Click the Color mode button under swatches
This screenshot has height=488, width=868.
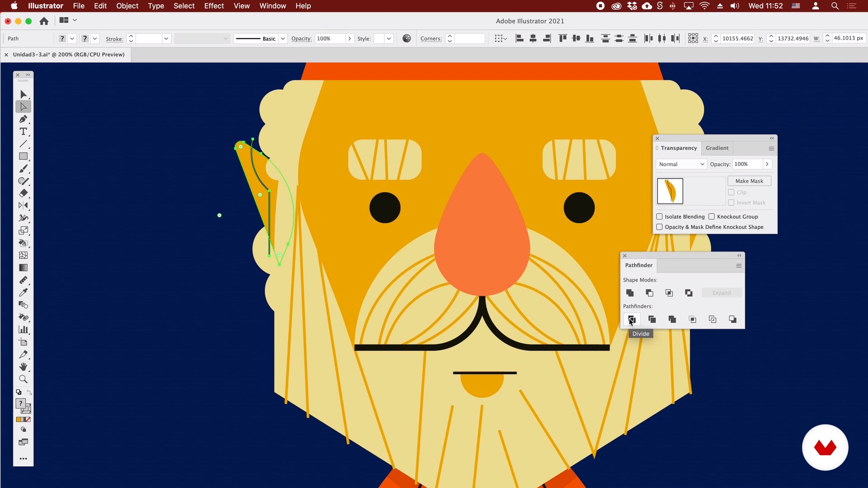[x=19, y=420]
